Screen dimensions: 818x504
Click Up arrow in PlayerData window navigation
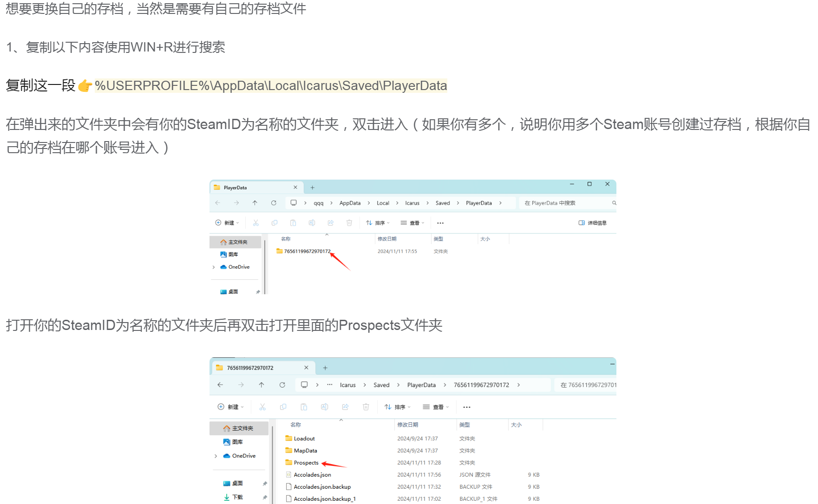tap(255, 203)
